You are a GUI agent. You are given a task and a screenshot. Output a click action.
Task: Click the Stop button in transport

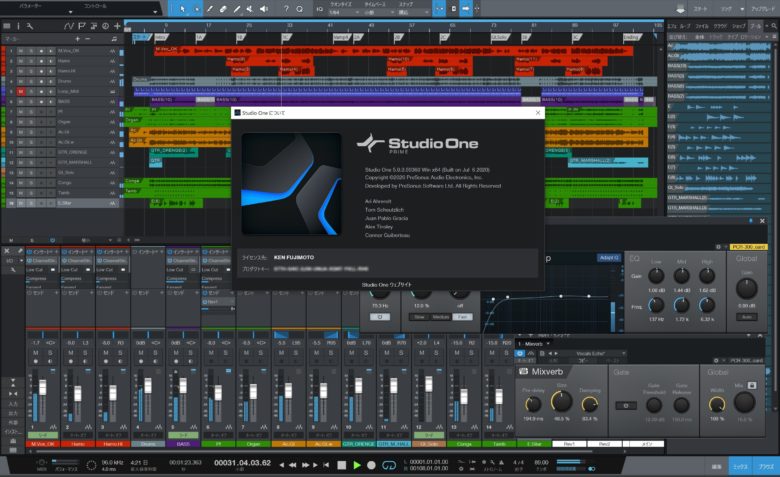coord(341,465)
